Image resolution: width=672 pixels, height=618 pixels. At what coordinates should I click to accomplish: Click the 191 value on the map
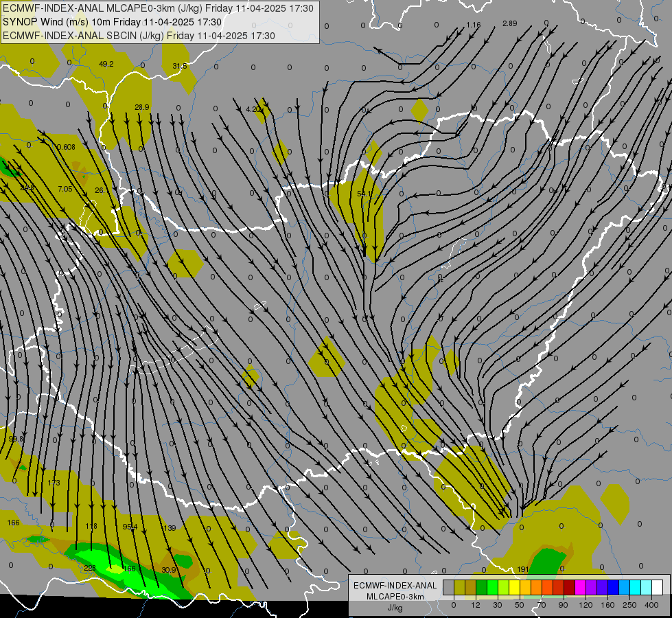point(523,569)
